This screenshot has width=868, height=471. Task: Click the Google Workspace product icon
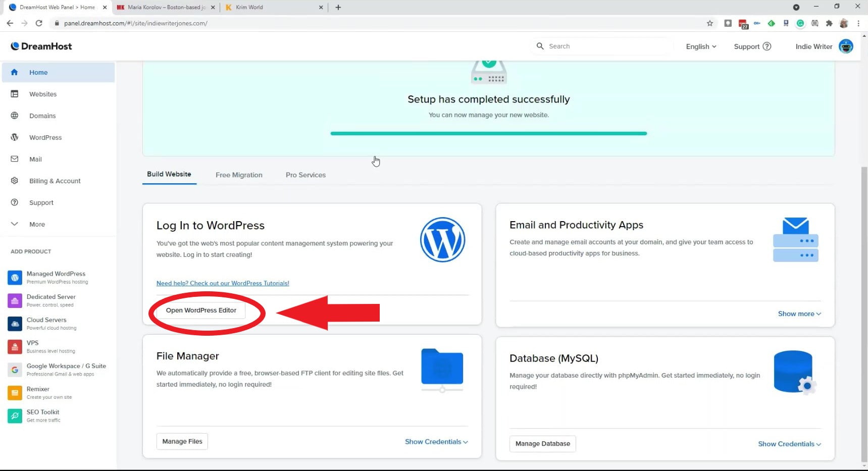point(15,370)
